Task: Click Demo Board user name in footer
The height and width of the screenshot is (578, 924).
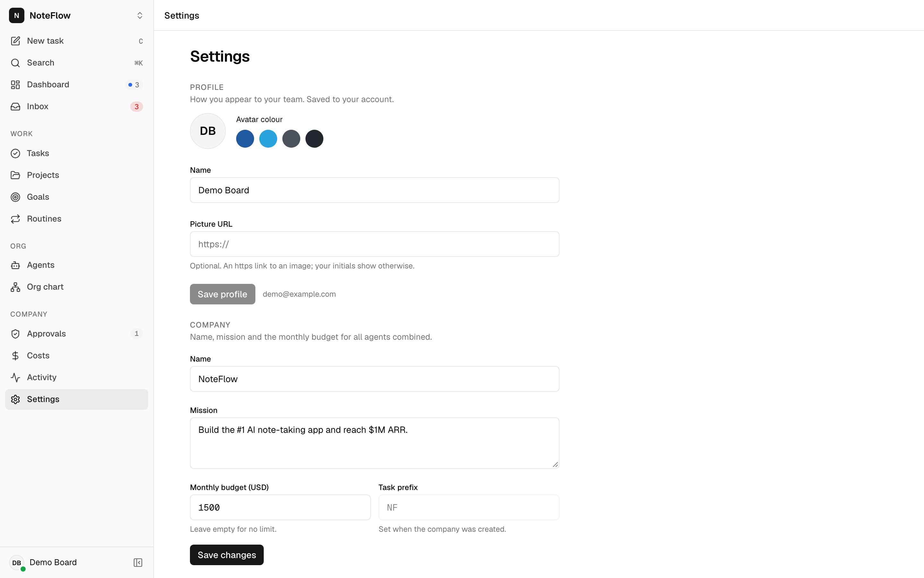Action: 53,562
